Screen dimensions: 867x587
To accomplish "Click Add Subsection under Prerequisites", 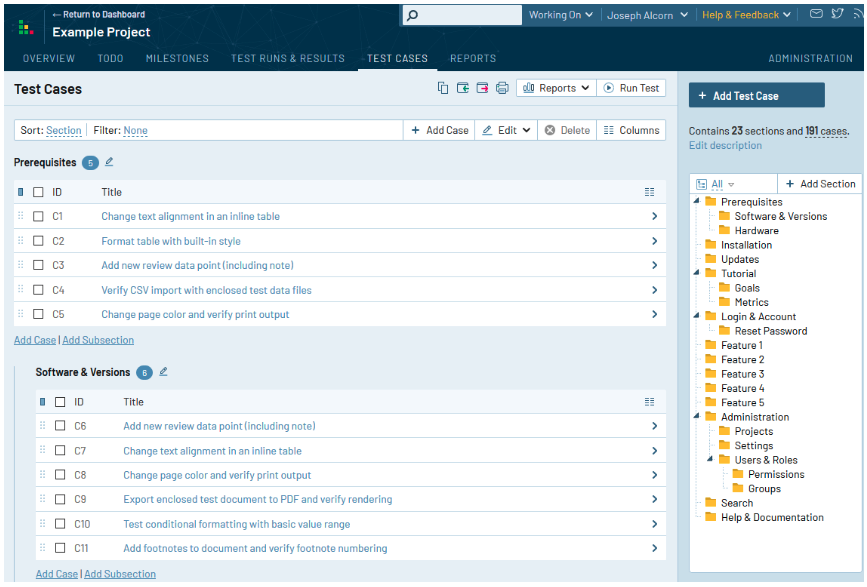I will point(98,340).
